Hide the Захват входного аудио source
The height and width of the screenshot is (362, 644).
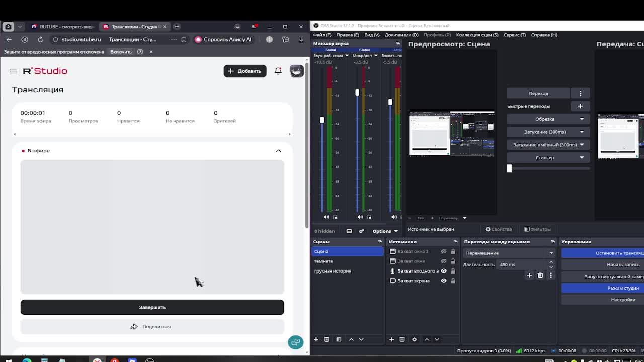(443, 271)
